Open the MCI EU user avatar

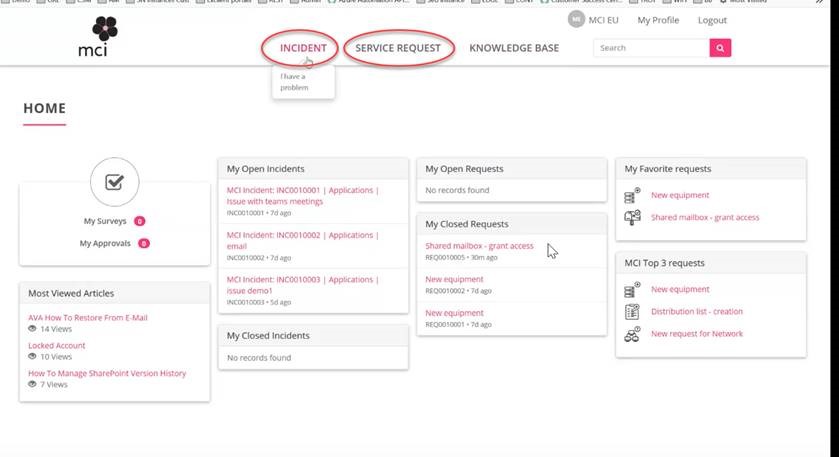point(576,20)
